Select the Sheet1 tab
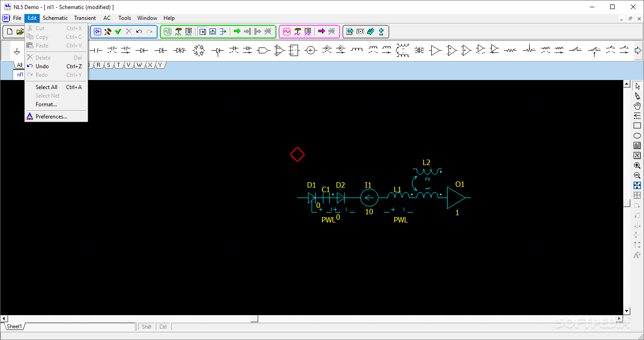 14,326
